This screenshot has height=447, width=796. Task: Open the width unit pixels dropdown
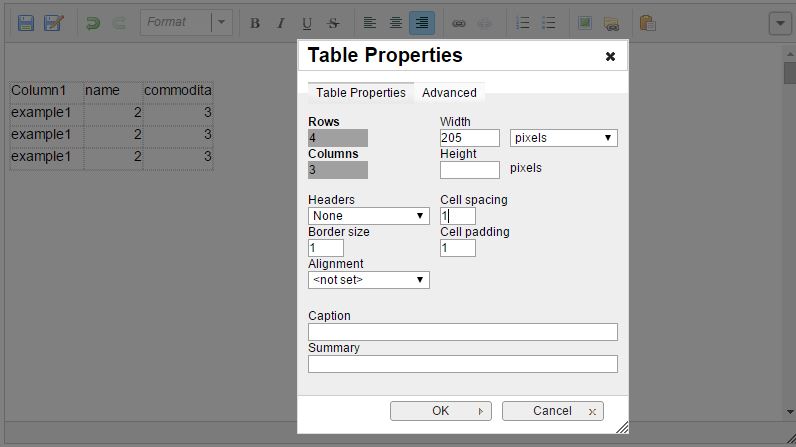pyautogui.click(x=563, y=138)
